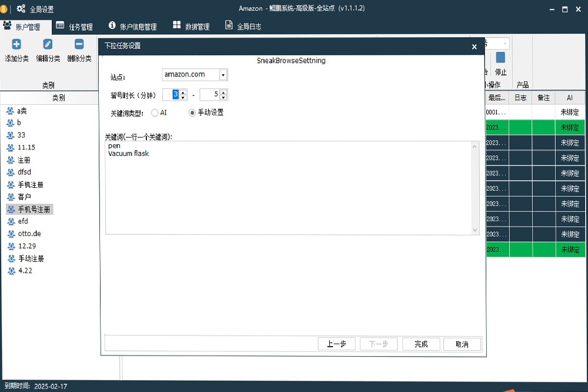Viewport: 588px width, 392px height.
Task: Click the 数据管理 grid icon
Action: click(176, 25)
